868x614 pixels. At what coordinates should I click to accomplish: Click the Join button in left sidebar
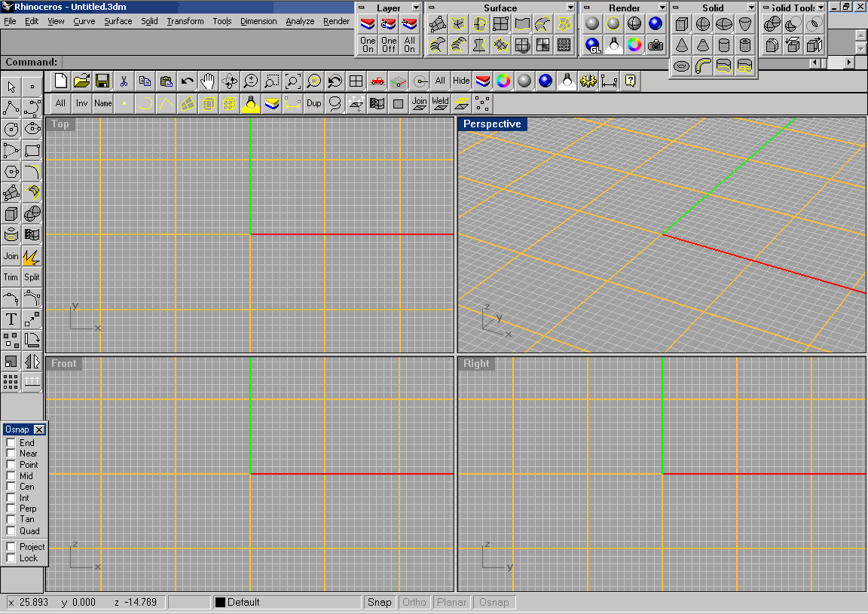tap(11, 256)
